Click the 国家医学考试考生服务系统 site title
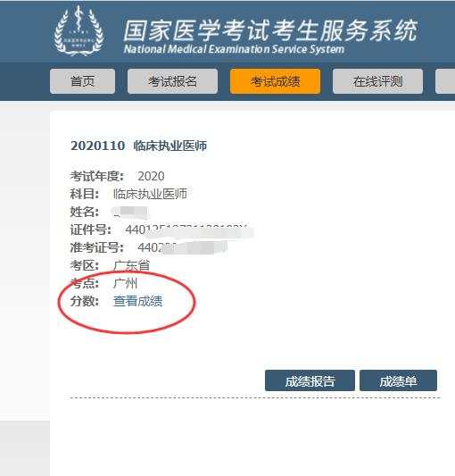 coord(270,30)
